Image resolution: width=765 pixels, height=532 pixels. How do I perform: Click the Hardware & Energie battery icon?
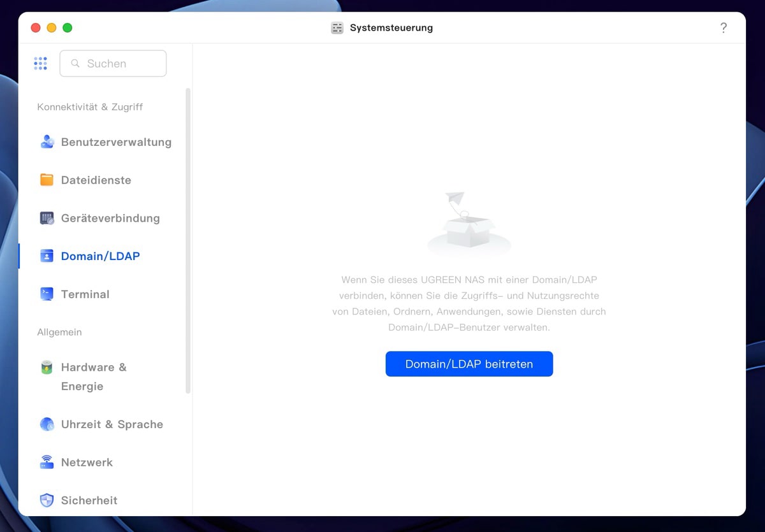pyautogui.click(x=47, y=368)
